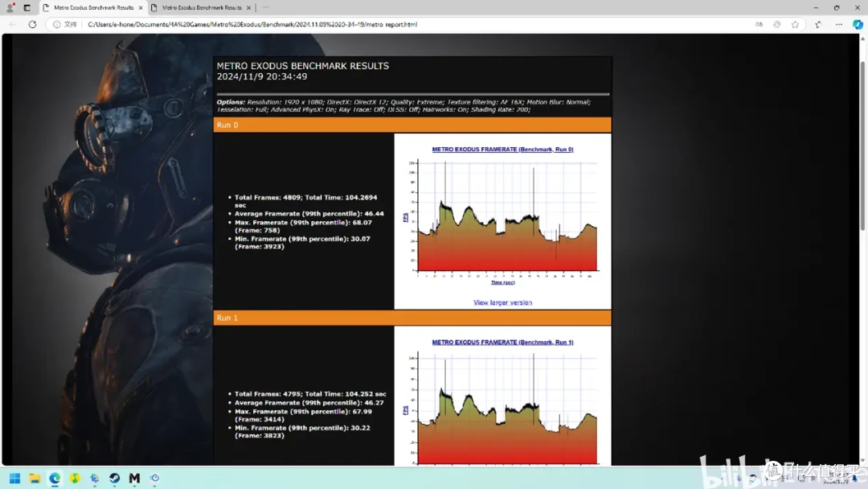Click the Run 0 orange section header
868x489 pixels.
tap(412, 125)
